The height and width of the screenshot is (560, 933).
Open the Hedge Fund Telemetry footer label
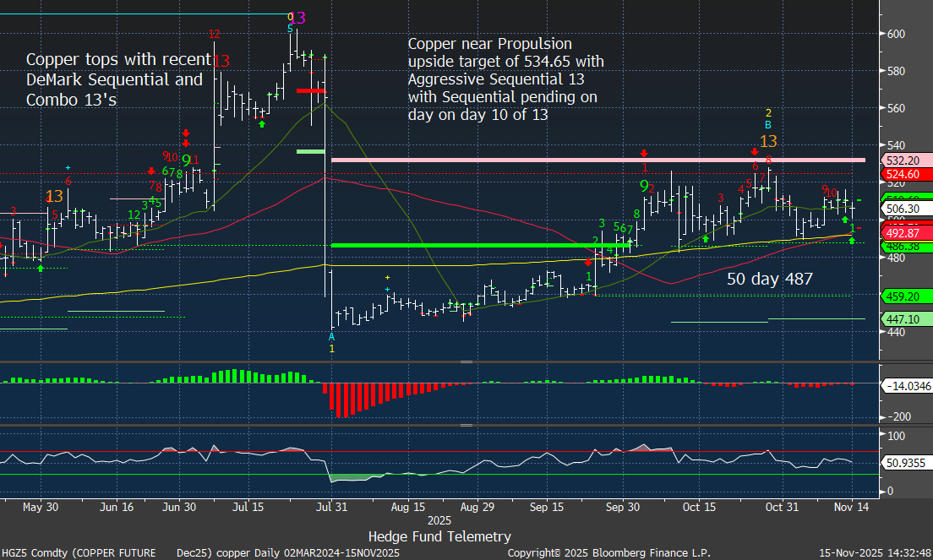pos(439,536)
